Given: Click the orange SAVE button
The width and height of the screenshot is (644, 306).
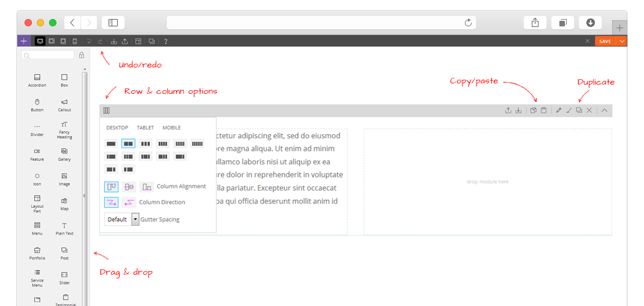Looking at the screenshot, I should 605,41.
